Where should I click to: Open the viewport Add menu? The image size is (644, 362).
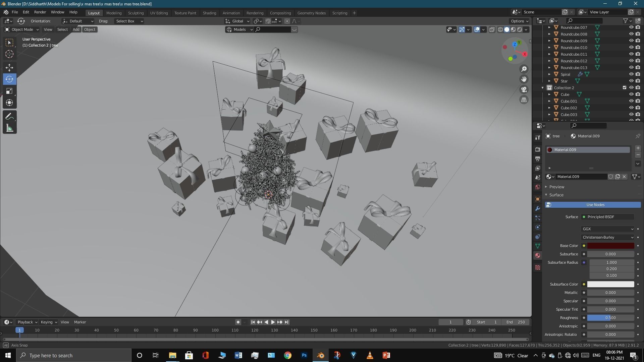coord(76,29)
